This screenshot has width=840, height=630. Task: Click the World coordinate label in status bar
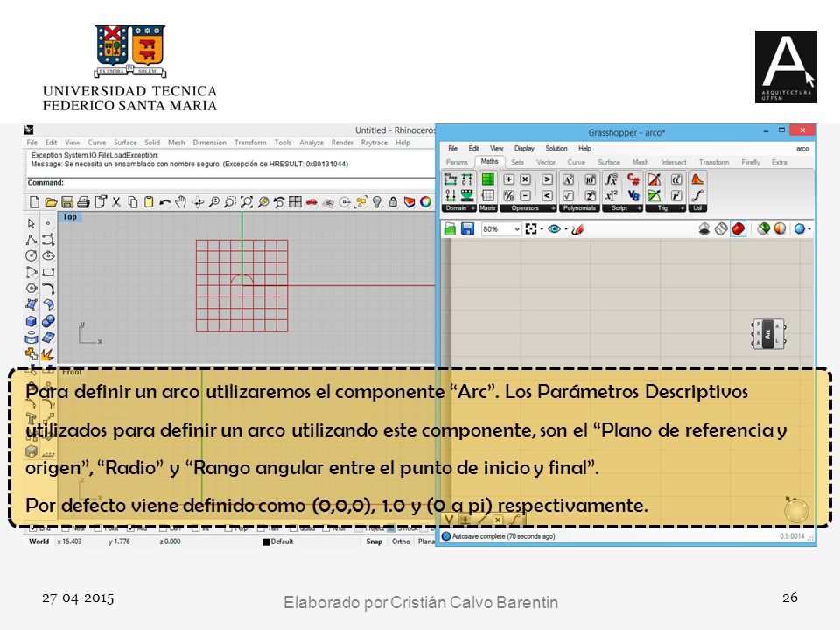tap(38, 542)
